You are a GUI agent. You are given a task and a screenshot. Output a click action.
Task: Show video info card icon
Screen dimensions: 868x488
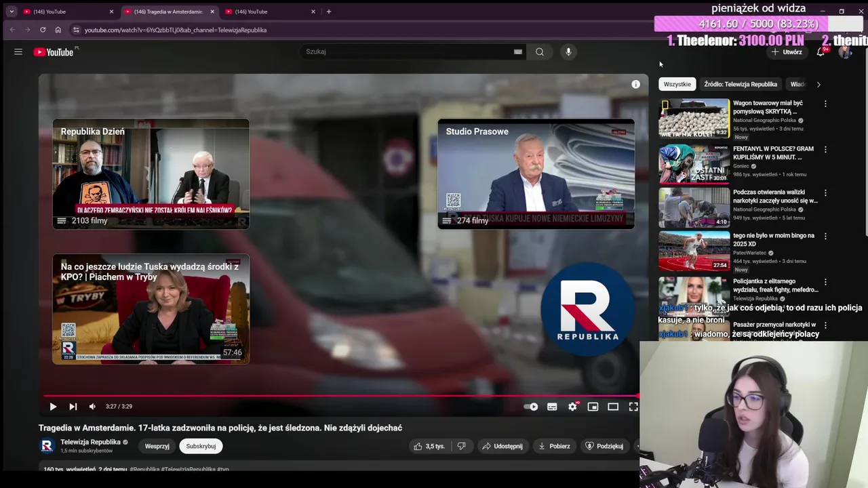tap(636, 84)
